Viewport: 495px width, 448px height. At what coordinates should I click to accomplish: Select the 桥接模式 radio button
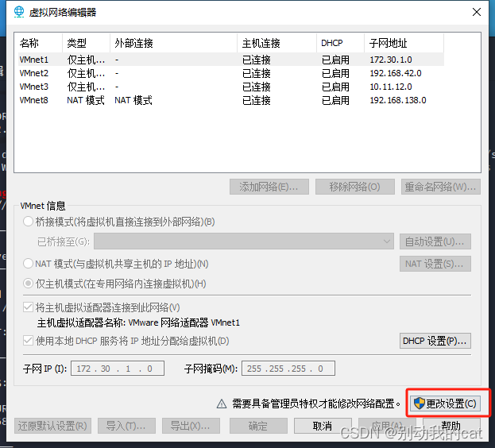(x=28, y=222)
